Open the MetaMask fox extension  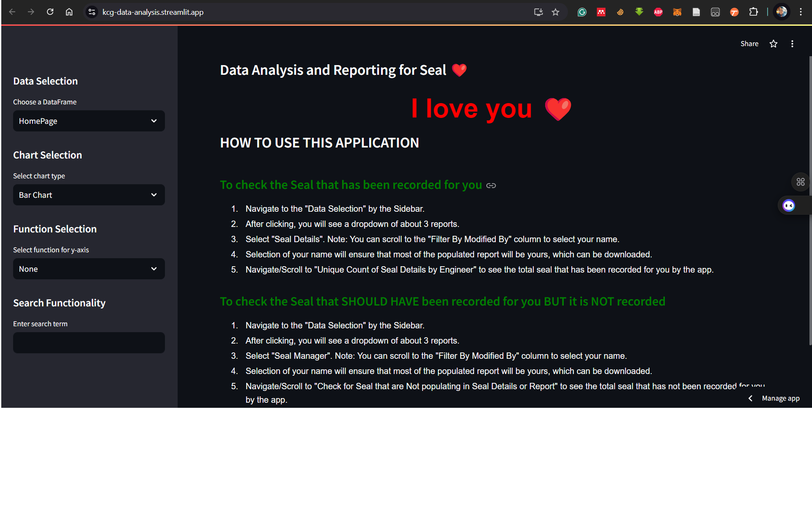pos(677,12)
